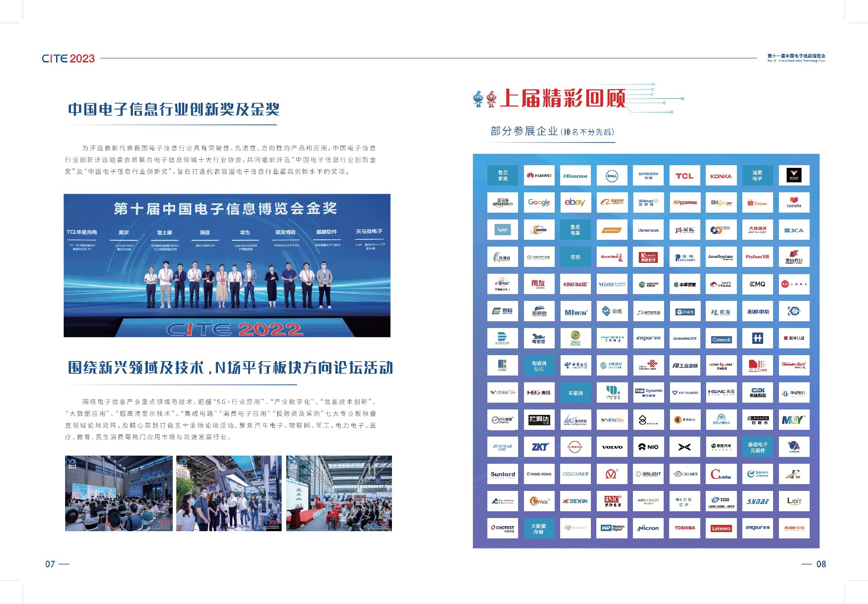Click the CITE 2022 gold award ceremony photo

point(227,266)
